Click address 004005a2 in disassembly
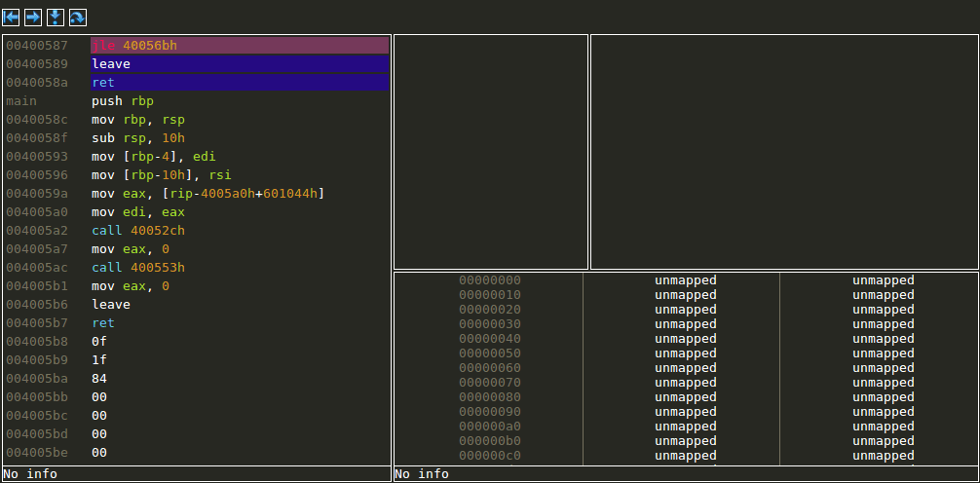The width and height of the screenshot is (980, 483). coord(37,231)
